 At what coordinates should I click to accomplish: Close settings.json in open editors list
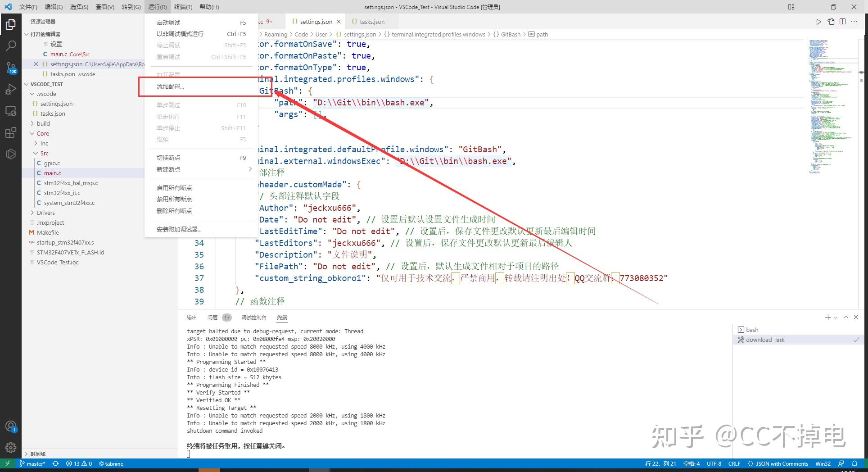(x=36, y=64)
